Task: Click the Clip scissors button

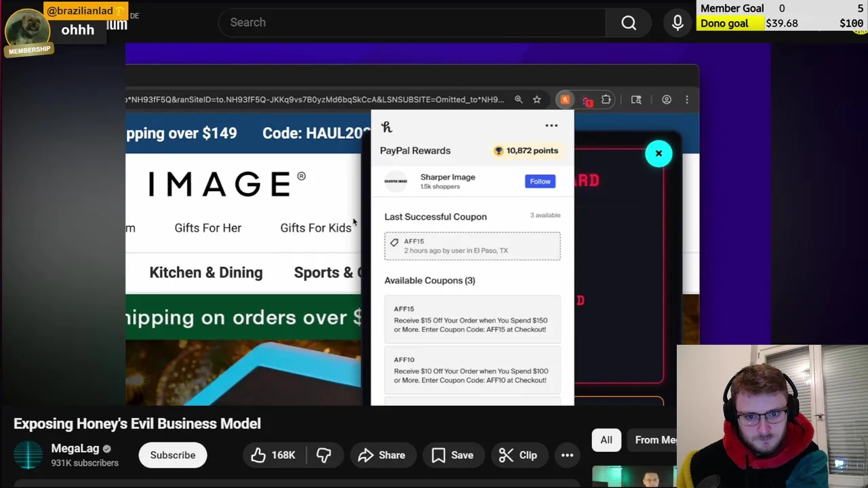Action: point(518,455)
